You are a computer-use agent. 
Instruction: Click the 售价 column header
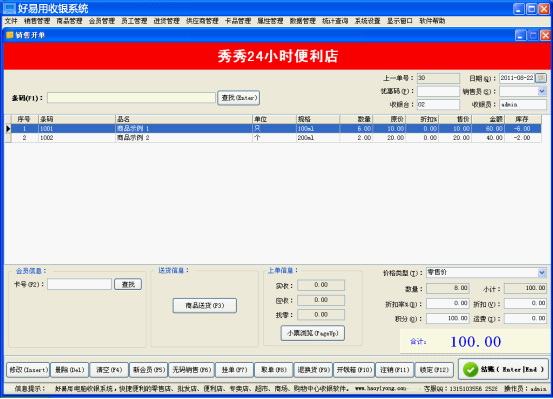pos(455,119)
